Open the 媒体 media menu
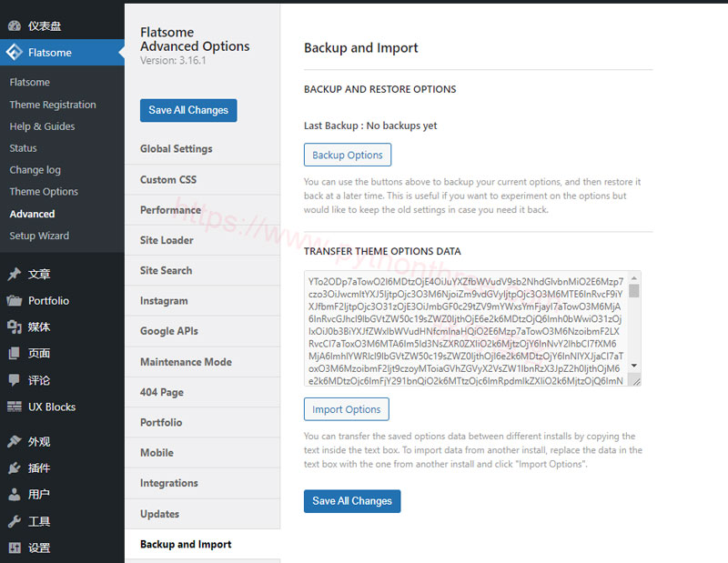Image resolution: width=728 pixels, height=563 pixels. point(62,327)
